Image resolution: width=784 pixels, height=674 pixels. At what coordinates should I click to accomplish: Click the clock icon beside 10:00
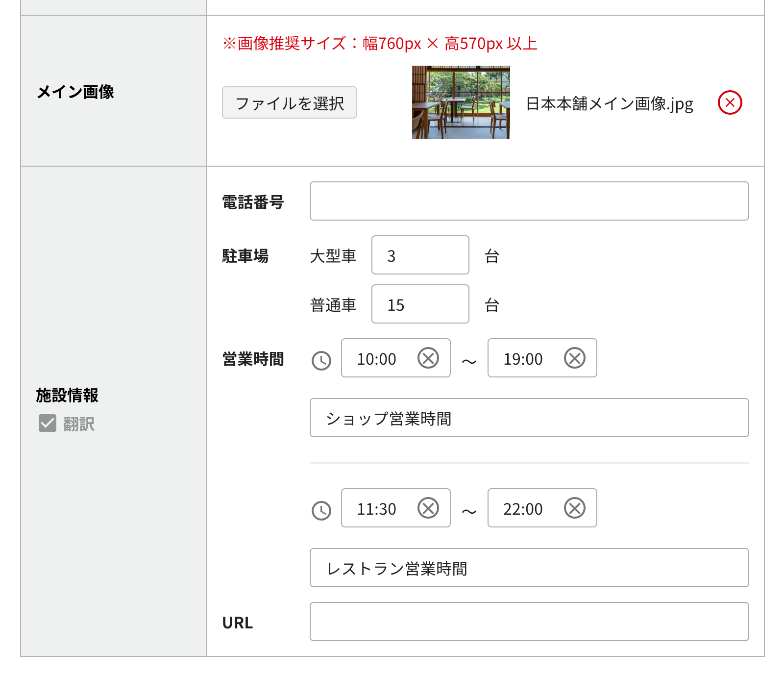(321, 361)
